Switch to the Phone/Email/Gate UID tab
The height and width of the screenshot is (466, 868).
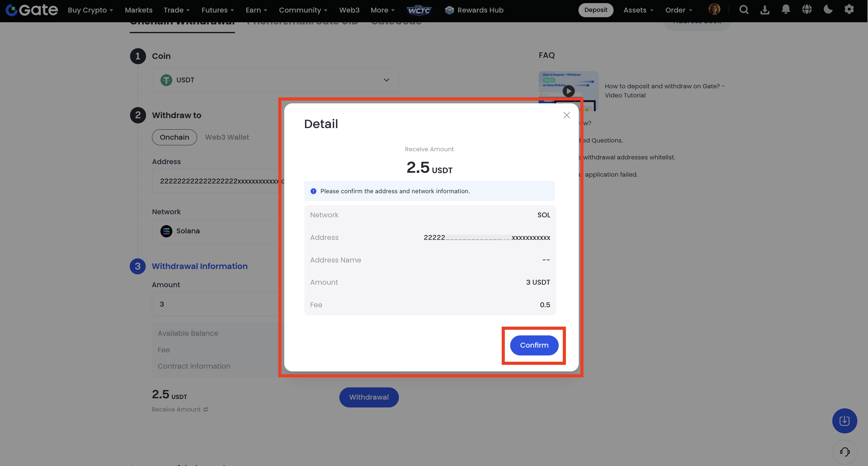coord(302,21)
